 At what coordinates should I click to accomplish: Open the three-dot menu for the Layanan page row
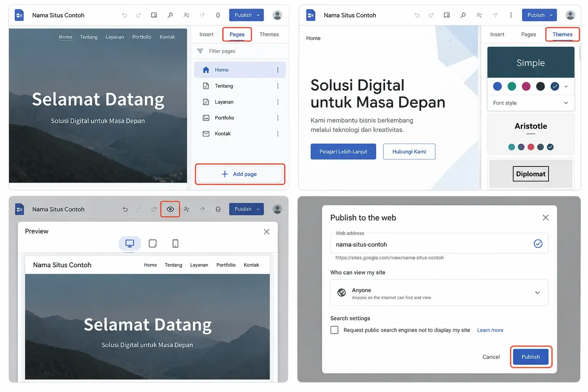(x=278, y=102)
